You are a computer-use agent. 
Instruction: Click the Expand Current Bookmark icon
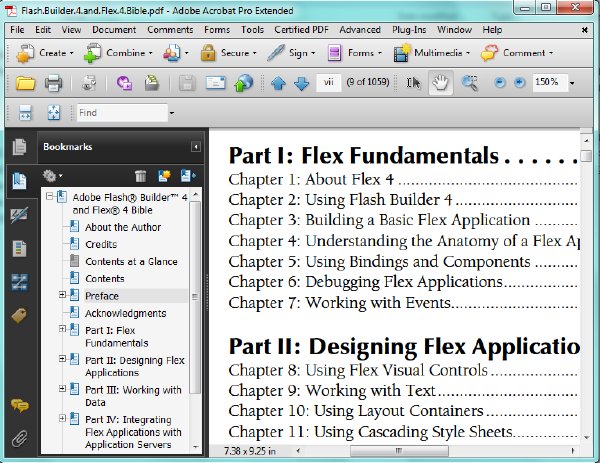[188, 176]
